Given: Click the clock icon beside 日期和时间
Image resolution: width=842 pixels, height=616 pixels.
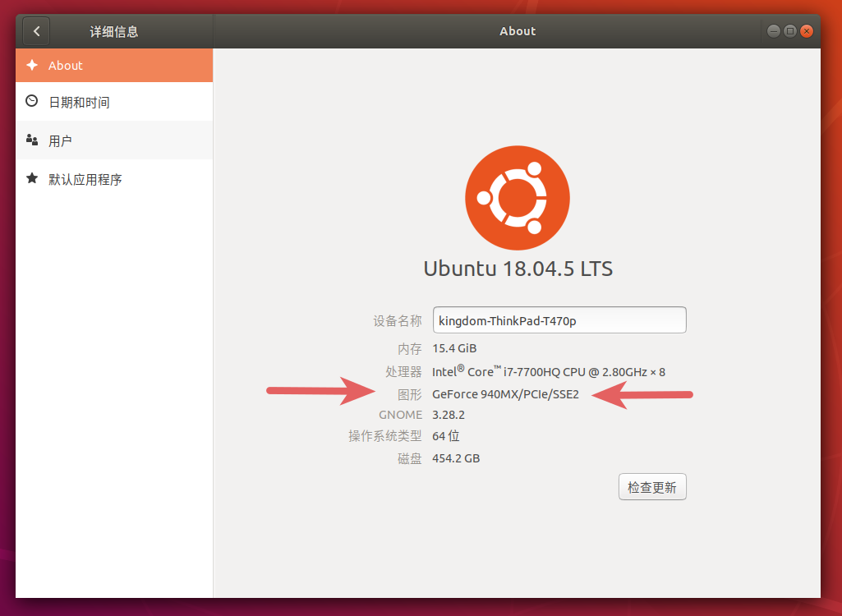Looking at the screenshot, I should coord(32,101).
